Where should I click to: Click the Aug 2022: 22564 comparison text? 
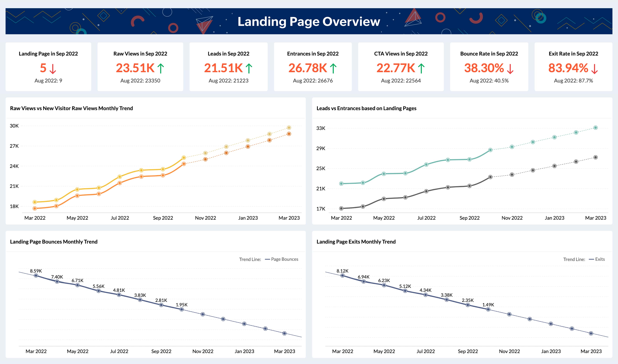(401, 81)
